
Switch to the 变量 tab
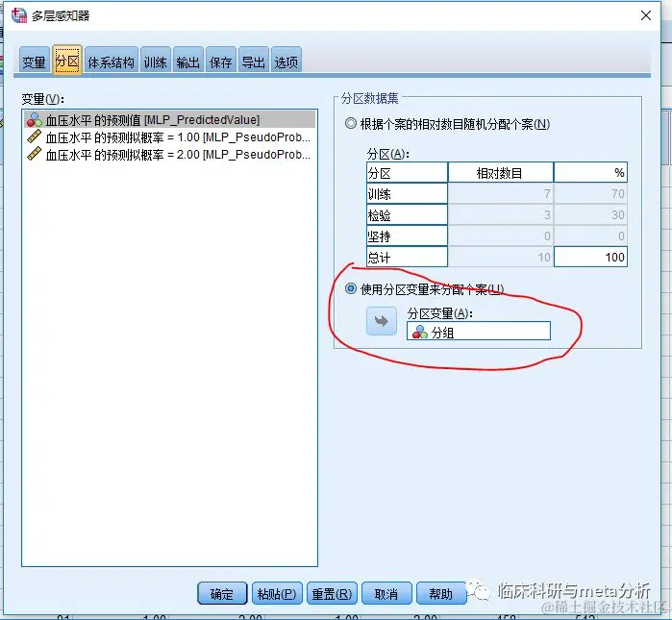[35, 62]
